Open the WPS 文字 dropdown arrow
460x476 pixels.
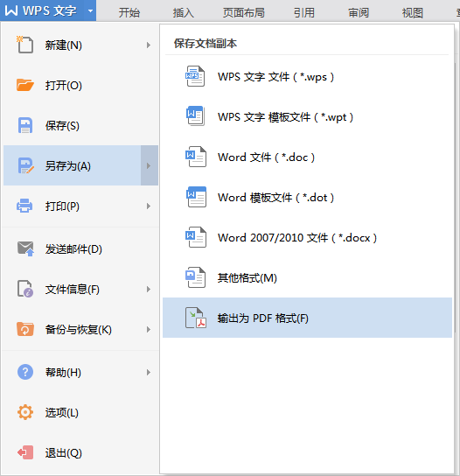coord(90,10)
